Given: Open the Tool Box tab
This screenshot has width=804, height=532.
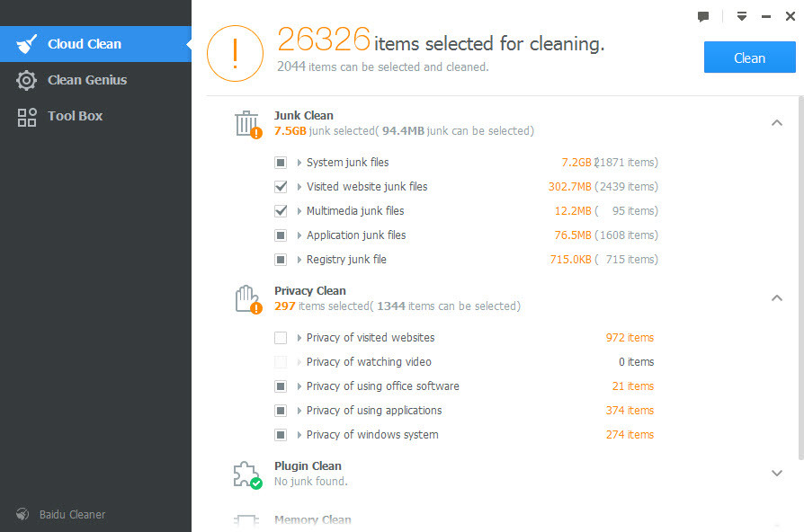Looking at the screenshot, I should (95, 116).
